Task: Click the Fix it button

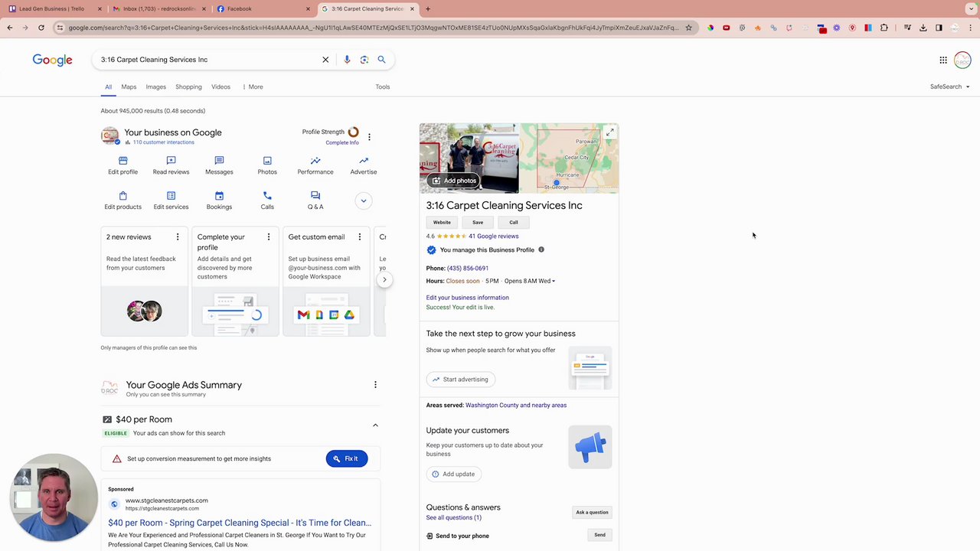Action: (x=347, y=458)
